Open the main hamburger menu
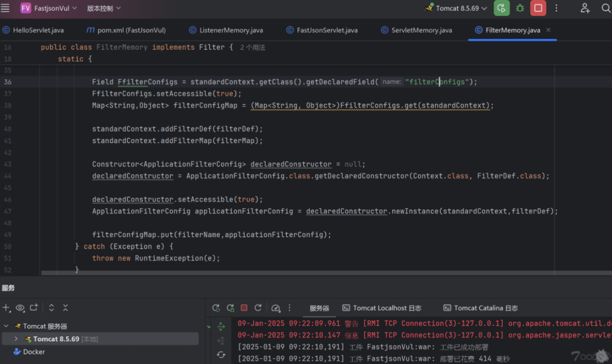Screen dimensions: 612x364 pos(5,8)
